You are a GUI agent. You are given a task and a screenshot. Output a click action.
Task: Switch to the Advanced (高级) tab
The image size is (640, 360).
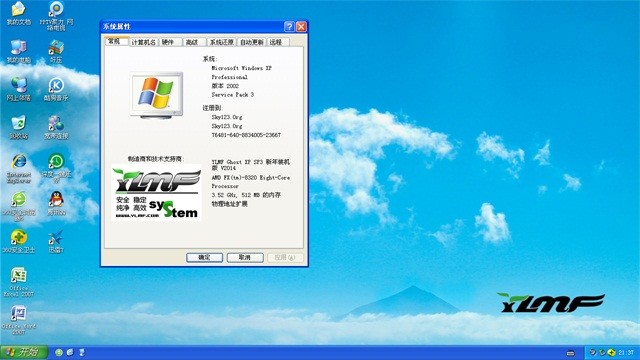(194, 42)
